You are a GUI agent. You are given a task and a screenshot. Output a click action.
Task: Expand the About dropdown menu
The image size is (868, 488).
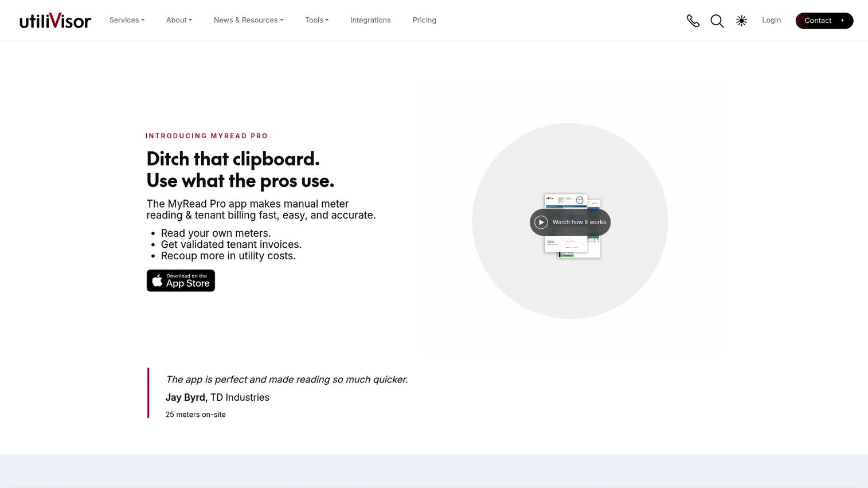tap(179, 20)
